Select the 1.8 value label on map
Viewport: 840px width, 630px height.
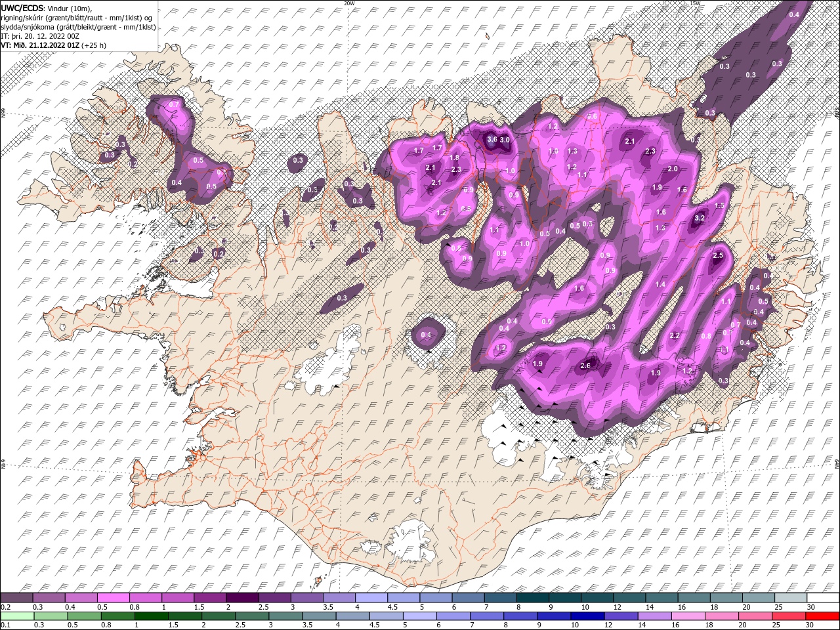click(x=454, y=158)
